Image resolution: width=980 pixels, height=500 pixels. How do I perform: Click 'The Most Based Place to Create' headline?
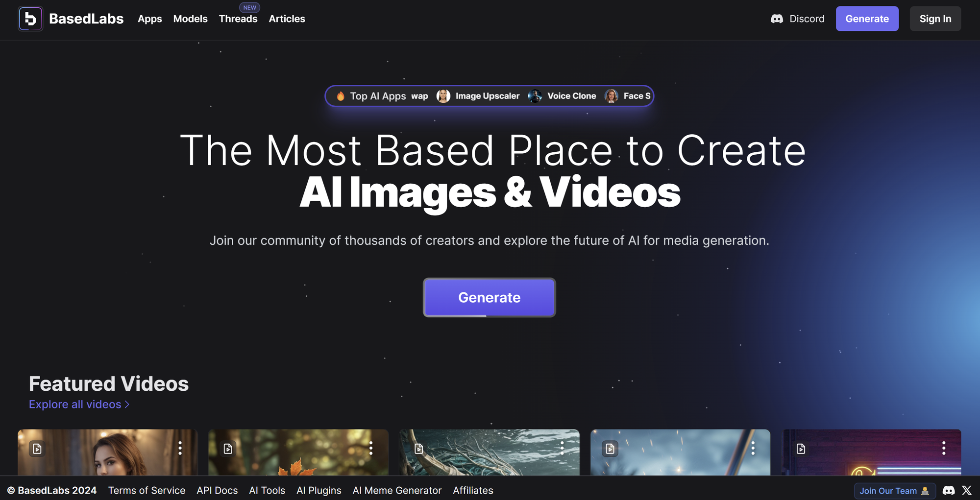pos(493,150)
